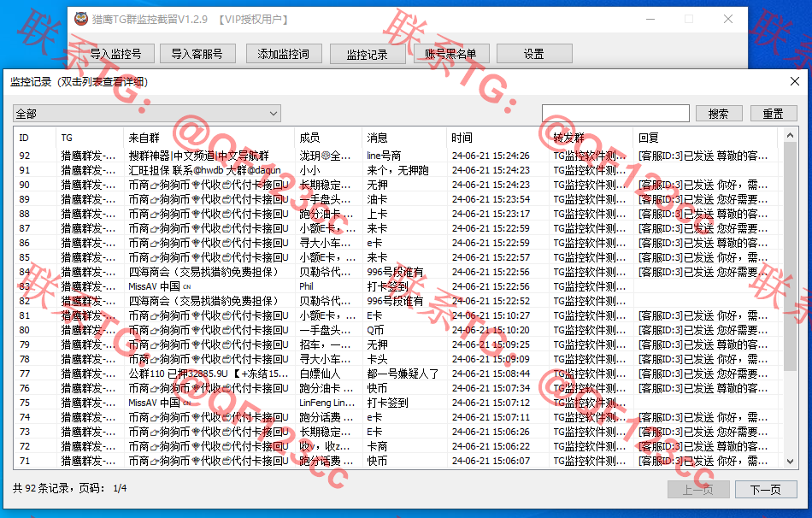Sort by the ID column header

pos(35,138)
